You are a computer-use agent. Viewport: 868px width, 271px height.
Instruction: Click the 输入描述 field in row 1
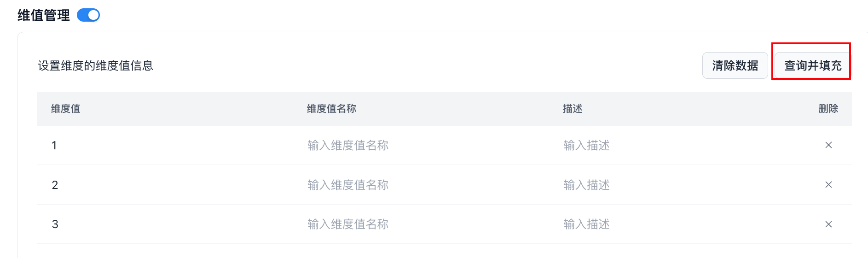coord(586,146)
